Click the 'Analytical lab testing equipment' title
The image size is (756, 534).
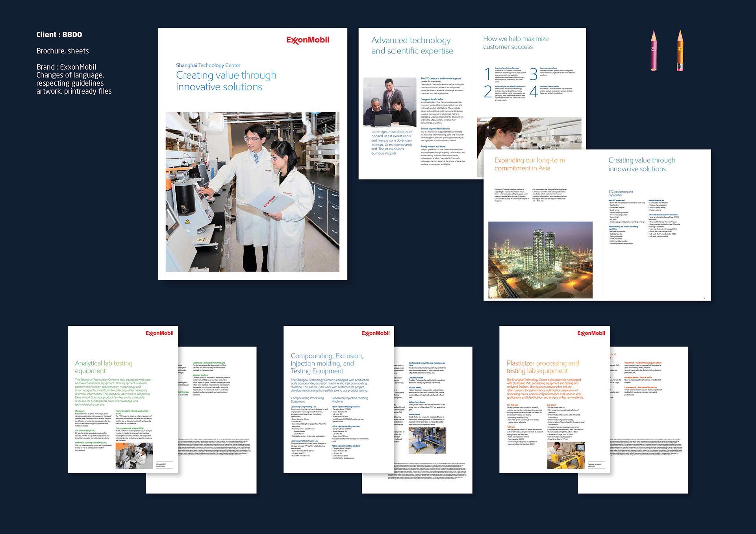tap(104, 367)
